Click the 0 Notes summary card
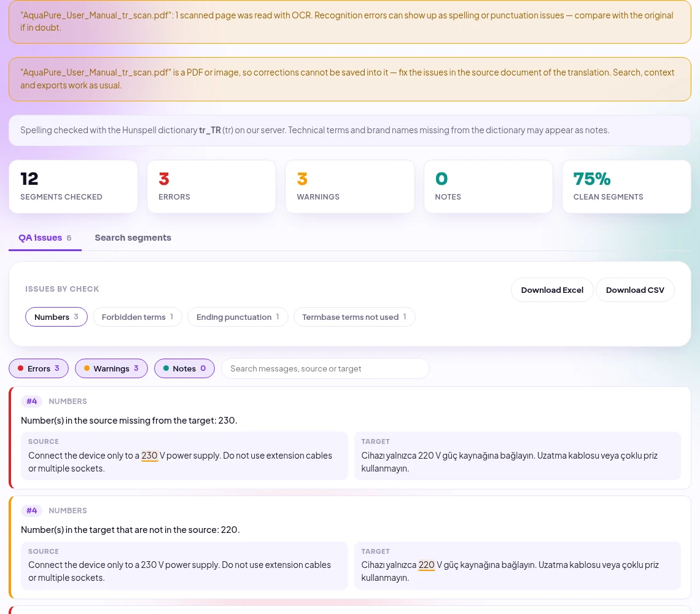Viewport: 700px width, 614px height. coord(488,187)
